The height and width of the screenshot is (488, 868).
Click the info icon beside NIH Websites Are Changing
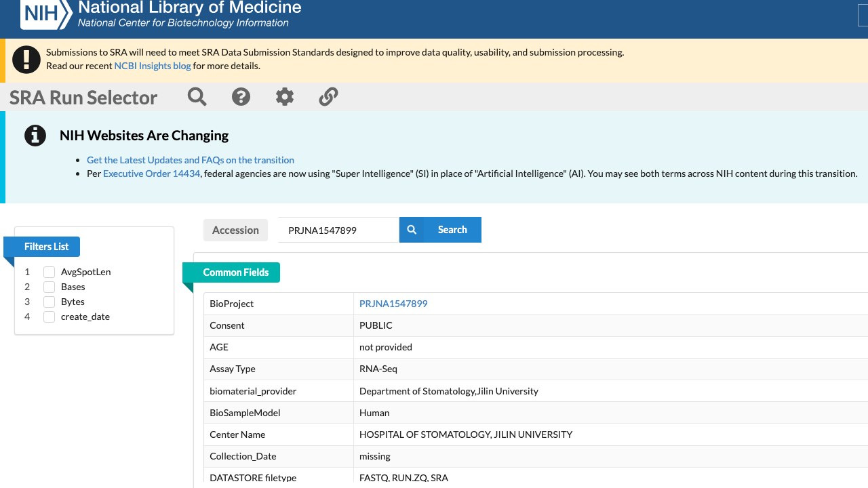coord(35,136)
